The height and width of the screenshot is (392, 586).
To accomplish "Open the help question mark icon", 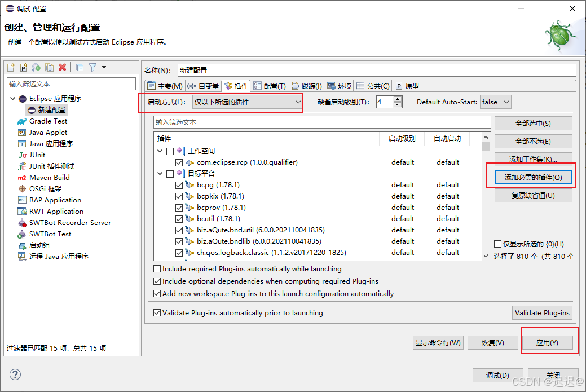I will tap(15, 375).
